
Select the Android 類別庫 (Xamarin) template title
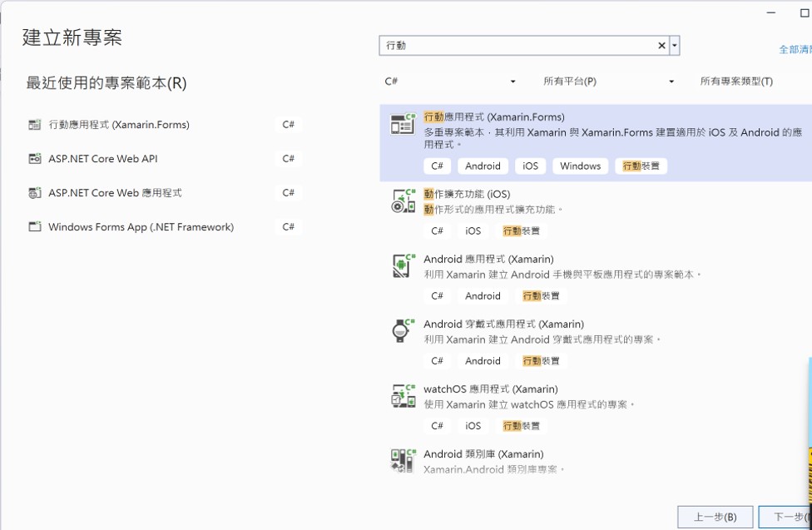point(483,454)
